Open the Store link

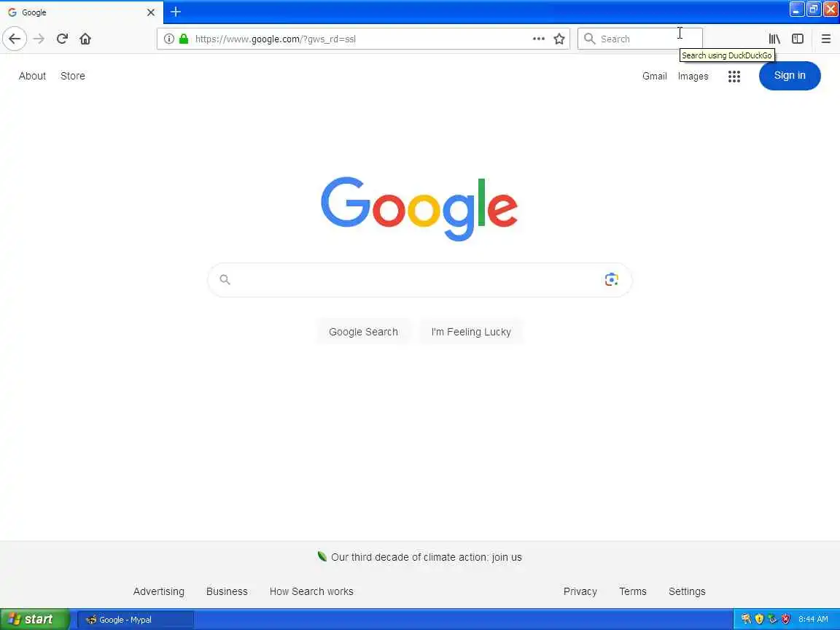click(x=73, y=76)
